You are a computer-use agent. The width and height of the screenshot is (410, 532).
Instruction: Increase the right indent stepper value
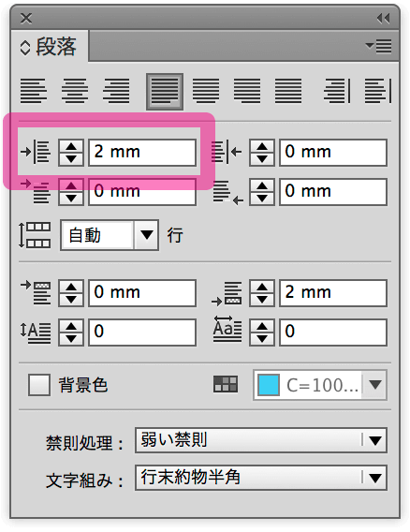coord(262,146)
